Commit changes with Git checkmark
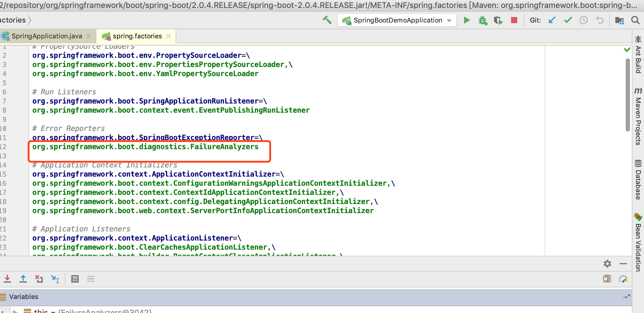 [x=568, y=20]
